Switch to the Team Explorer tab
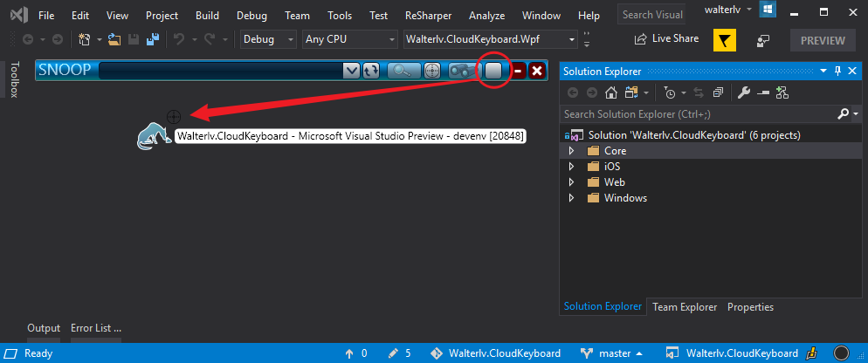The width and height of the screenshot is (868, 363). pos(685,306)
